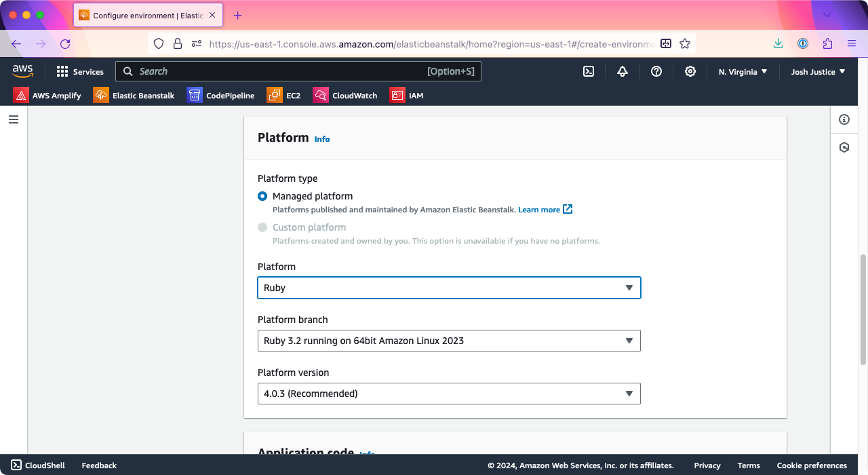
Task: Open the Terms footer link
Action: [749, 465]
